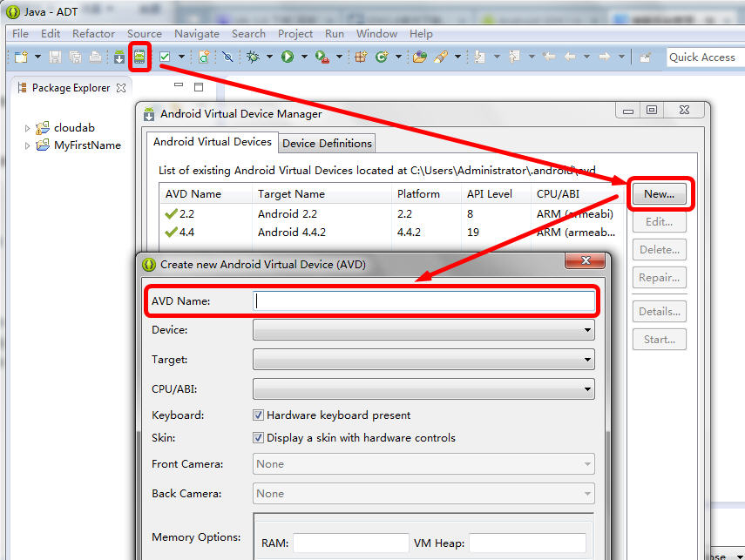
Task: Click the AVD Name input field
Action: [x=423, y=301]
